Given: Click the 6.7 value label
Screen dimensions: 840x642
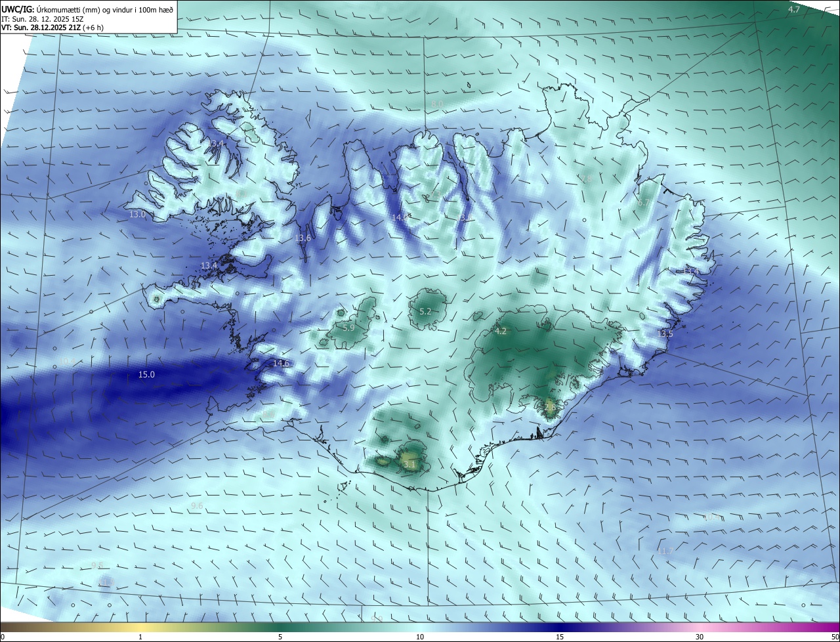Looking at the screenshot, I should coord(643,203).
